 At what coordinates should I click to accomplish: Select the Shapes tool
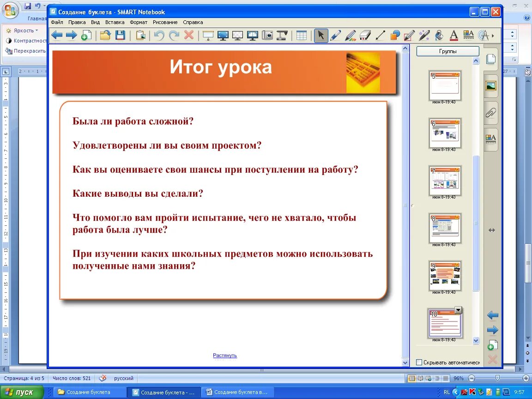395,35
